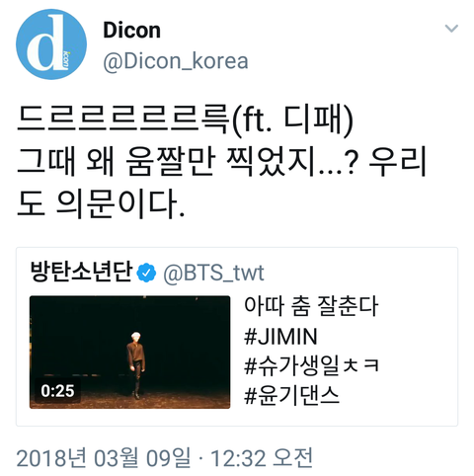Image resolution: width=474 pixels, height=476 pixels.
Task: Open the Dicon display name
Action: click(131, 30)
